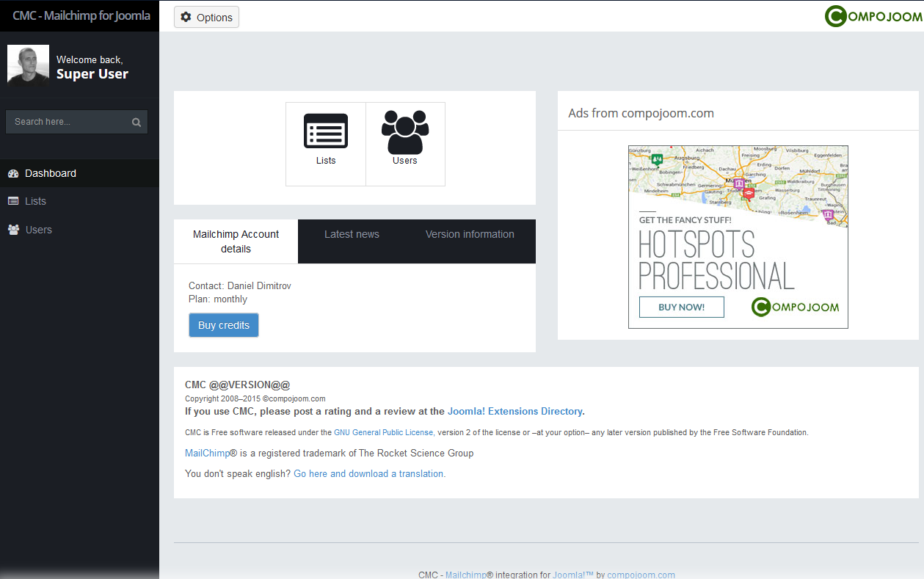The image size is (924, 579).
Task: Click the Contact: Daniel Dimitrov text
Action: coord(240,285)
